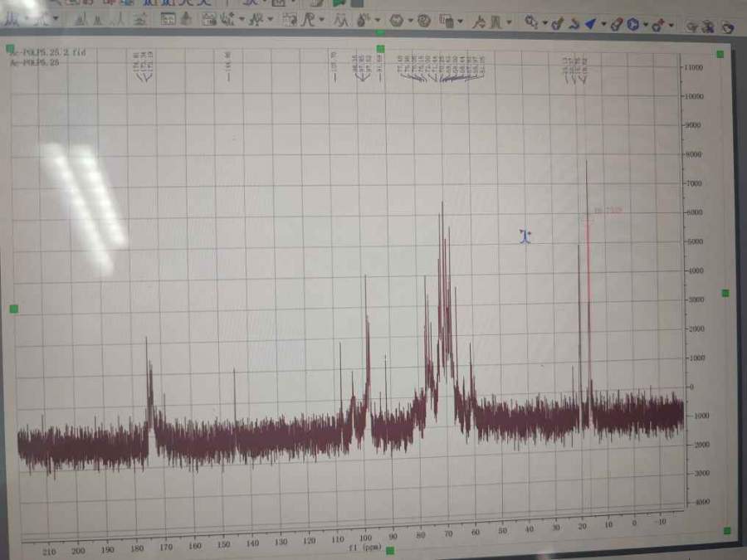
Task: Click the f1 (ppm) axis label
Action: 359,548
